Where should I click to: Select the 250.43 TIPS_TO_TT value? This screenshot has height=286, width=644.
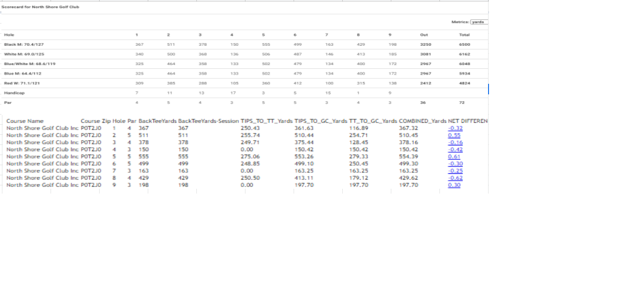[250, 128]
